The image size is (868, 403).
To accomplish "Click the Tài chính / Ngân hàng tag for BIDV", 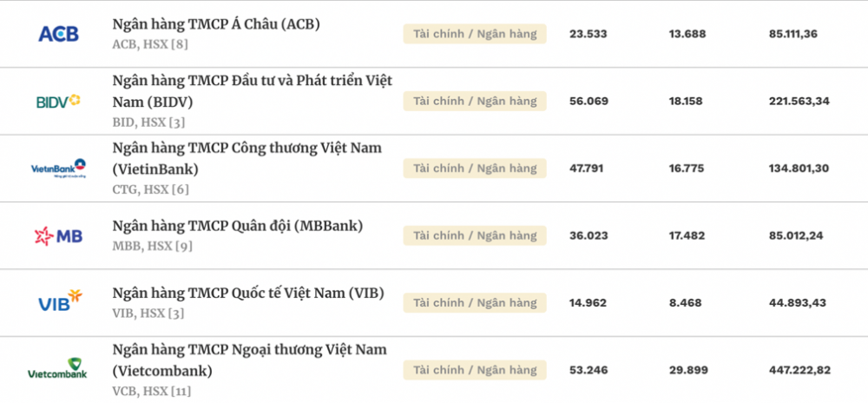I will pos(475,102).
